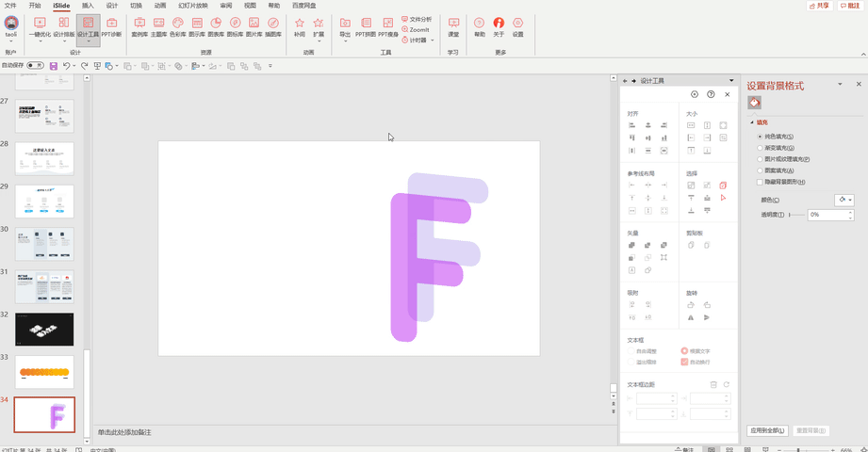Switch to the 百度网盘 tab
Screen dimensions: 868x452
click(x=303, y=6)
